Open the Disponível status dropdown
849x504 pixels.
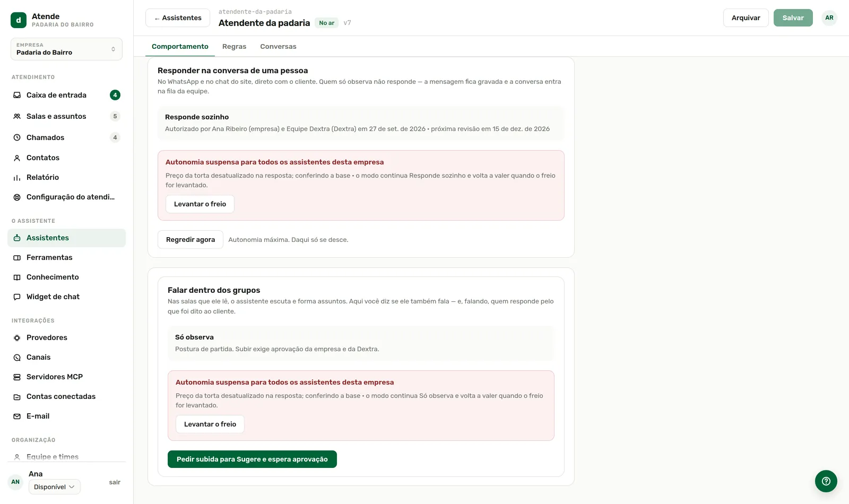(x=55, y=486)
